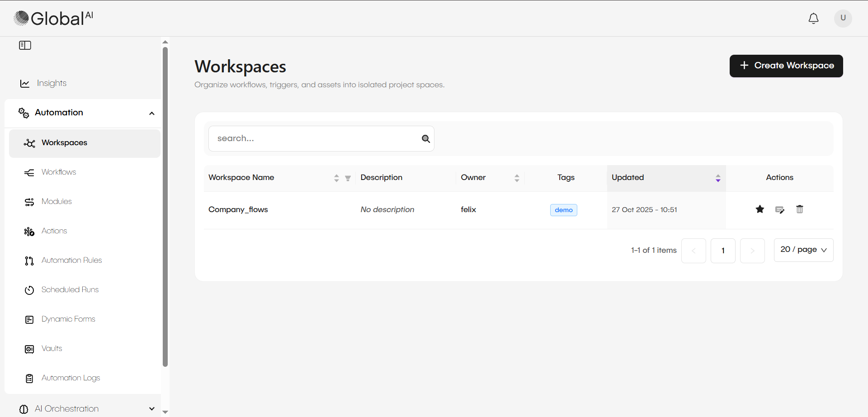The image size is (868, 417).
Task: Open the demo tag on Company_flows
Action: (563, 210)
